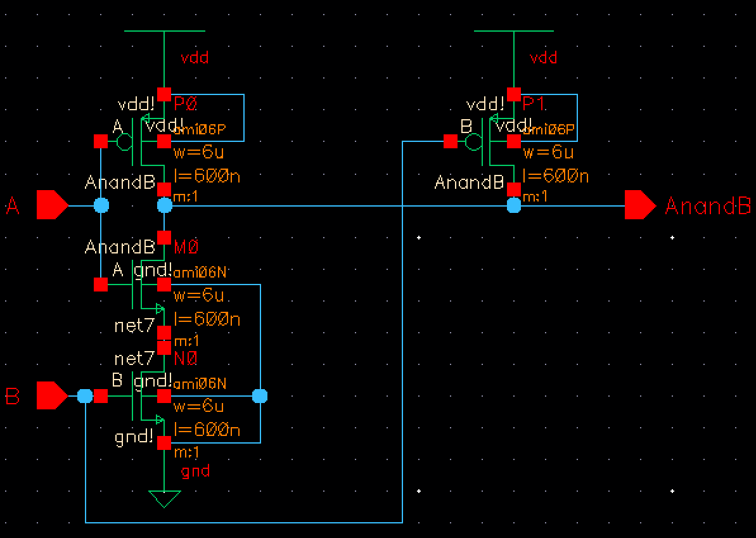Click the bulk terminal square of M0

[x=164, y=285]
